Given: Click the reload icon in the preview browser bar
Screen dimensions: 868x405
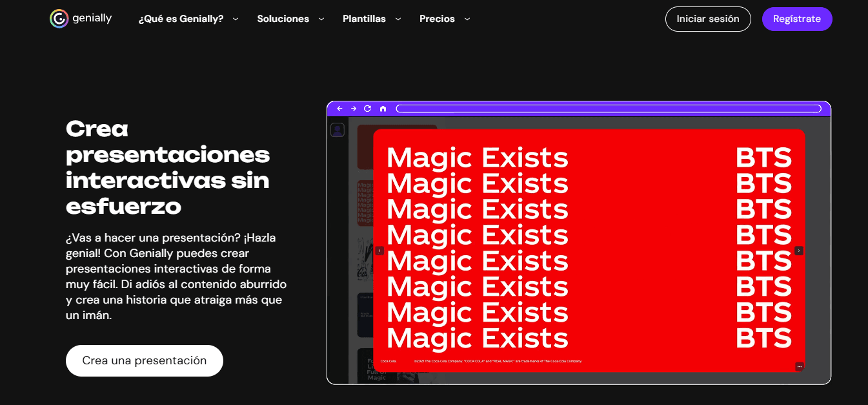Looking at the screenshot, I should pyautogui.click(x=368, y=109).
